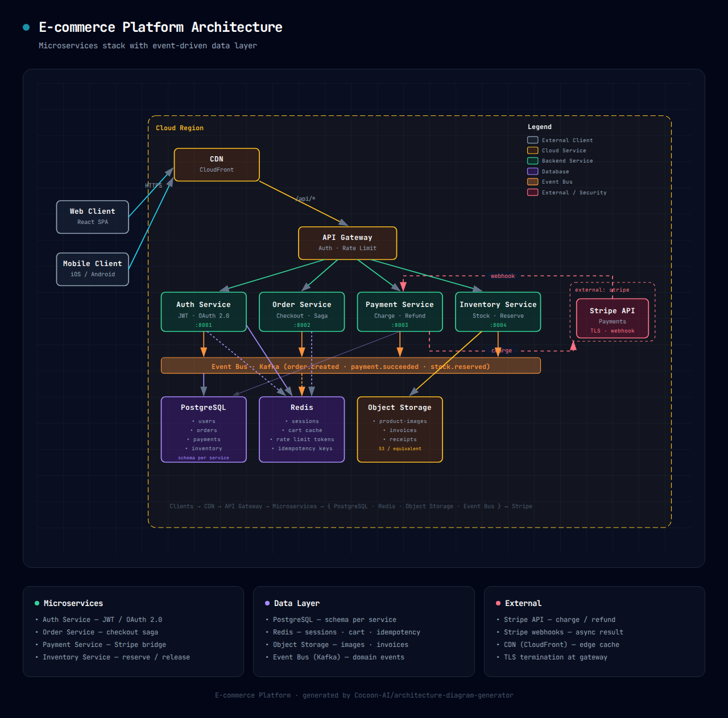Click the API Gateway node
The image size is (728, 718).
pyautogui.click(x=347, y=243)
